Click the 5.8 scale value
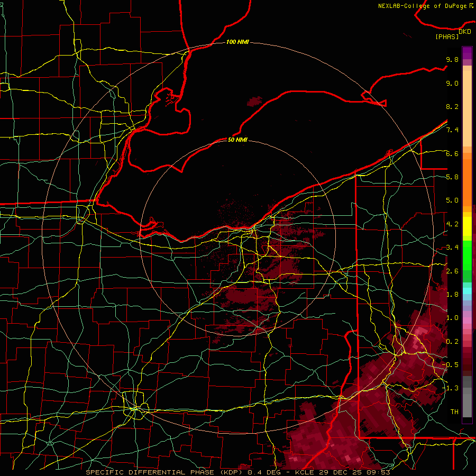476x476 pixels. point(452,177)
